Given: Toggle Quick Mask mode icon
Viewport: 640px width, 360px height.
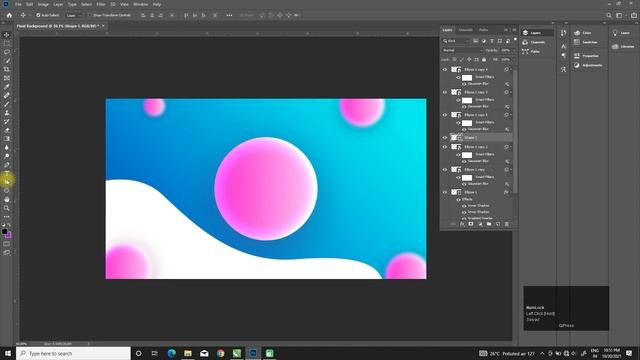Looking at the screenshot, I should [x=7, y=244].
